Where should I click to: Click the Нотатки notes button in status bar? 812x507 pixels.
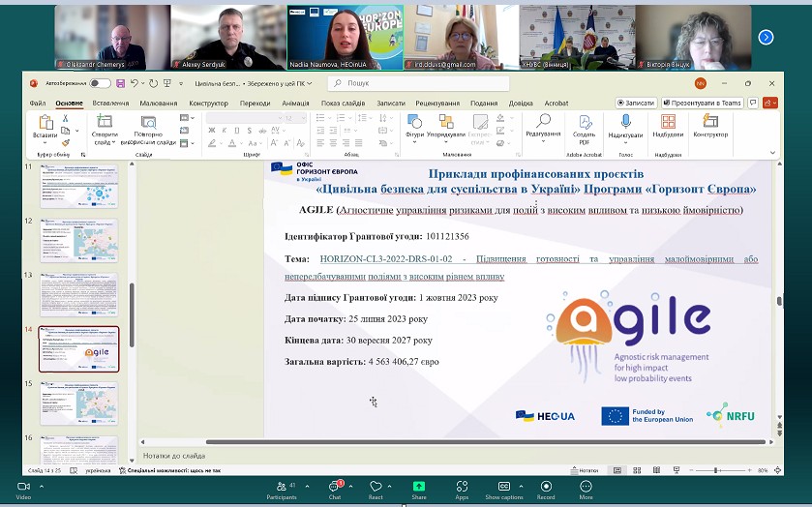tap(585, 470)
